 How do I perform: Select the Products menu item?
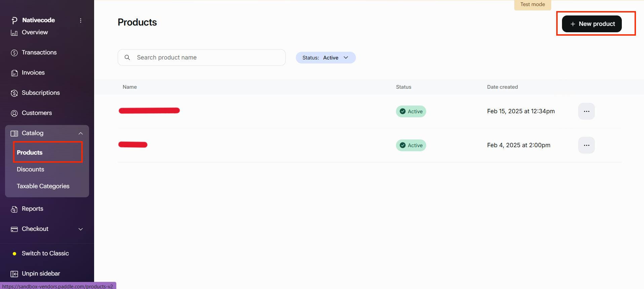(30, 153)
